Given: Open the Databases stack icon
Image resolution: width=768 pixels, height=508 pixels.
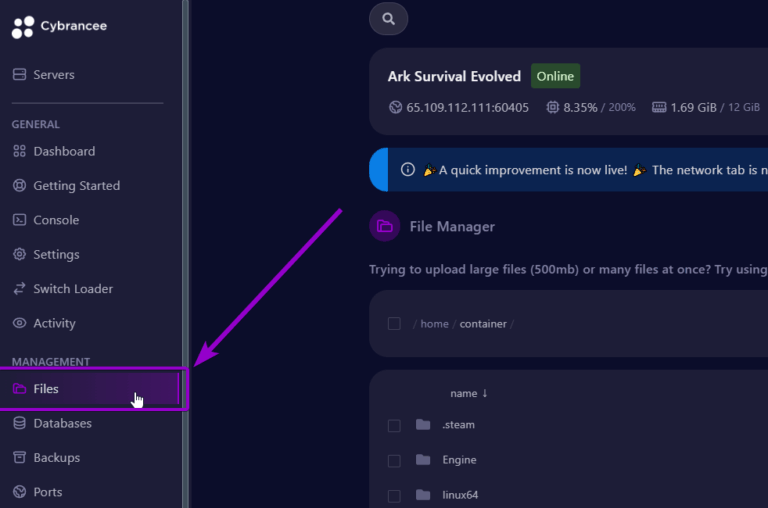Looking at the screenshot, I should [x=20, y=424].
